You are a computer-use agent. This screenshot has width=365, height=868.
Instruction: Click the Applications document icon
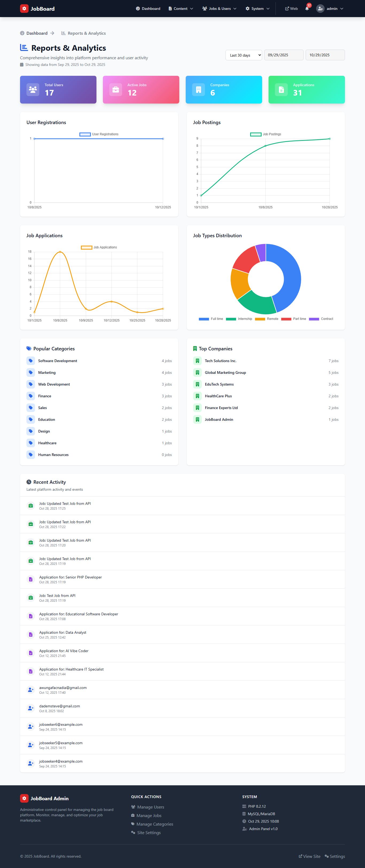[281, 90]
